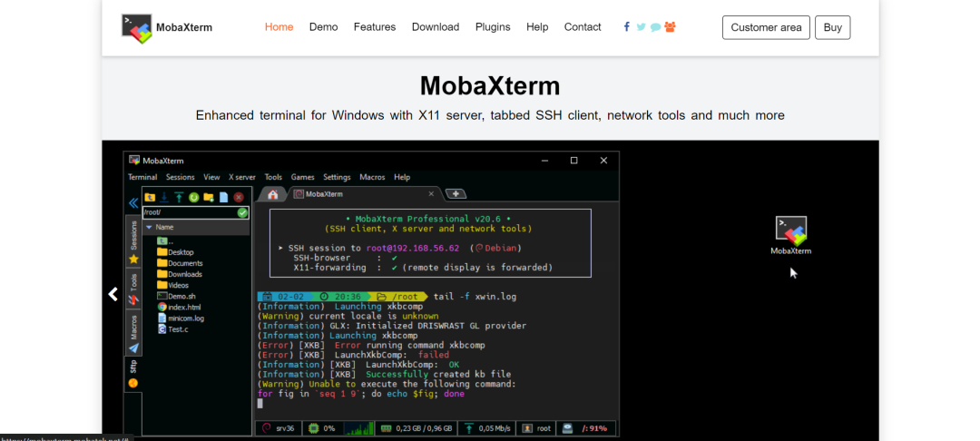Image resolution: width=980 pixels, height=441 pixels.
Task: Click the root user status item
Action: pos(537,428)
